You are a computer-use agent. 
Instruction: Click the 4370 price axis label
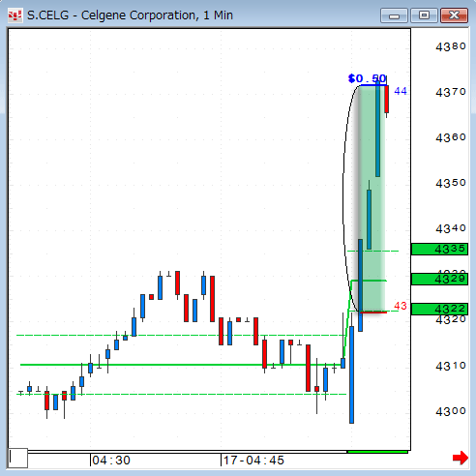coord(451,92)
